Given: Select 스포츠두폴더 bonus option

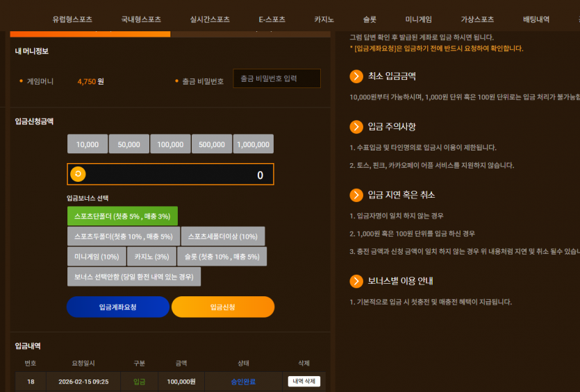Looking at the screenshot, I should (124, 237).
